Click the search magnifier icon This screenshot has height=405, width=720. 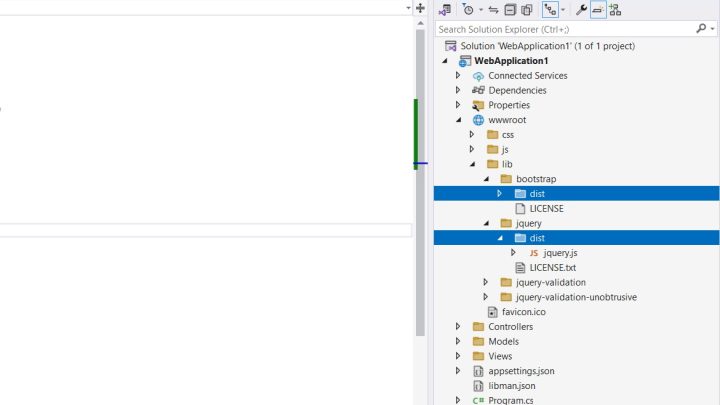point(701,29)
